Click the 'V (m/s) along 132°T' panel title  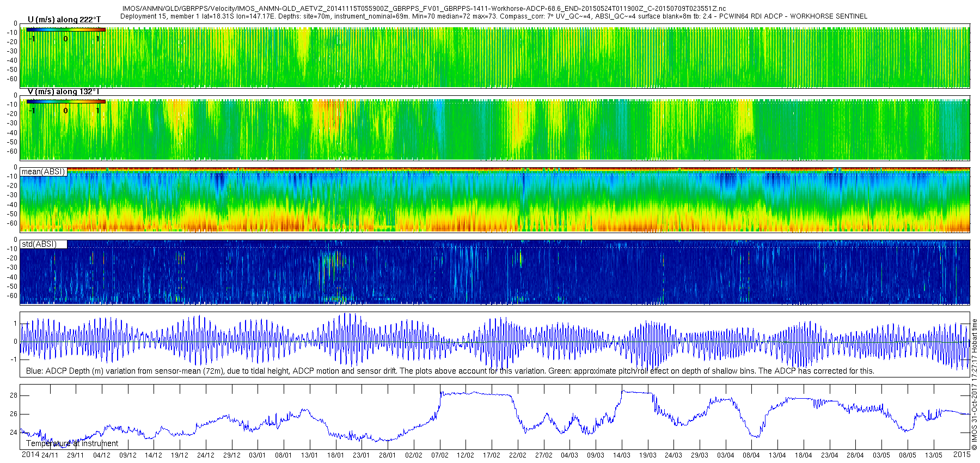pos(63,92)
